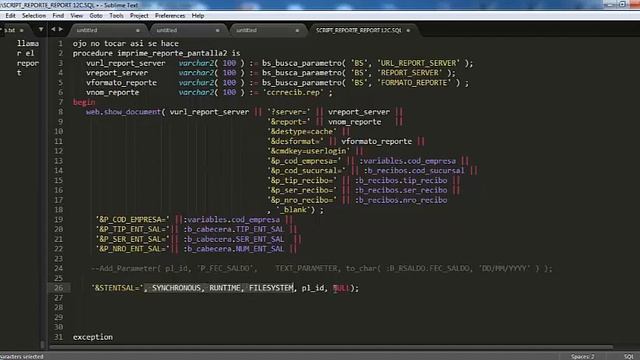Click the 'FORMATO_REPORTE' string on line 5
This screenshot has width=640, height=360.
pos(413,82)
